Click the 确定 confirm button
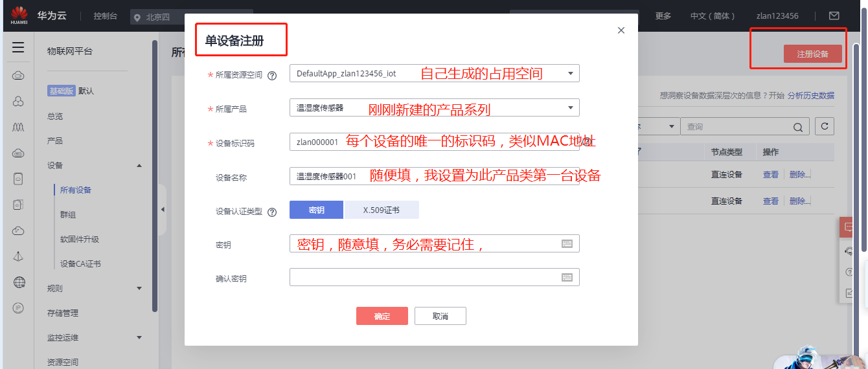Screen dimensions: 868x369 point(382,316)
